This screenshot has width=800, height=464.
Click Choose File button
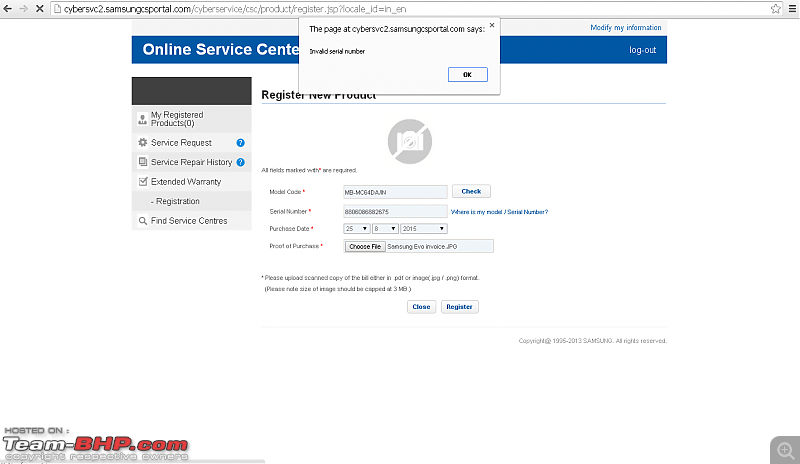click(365, 247)
